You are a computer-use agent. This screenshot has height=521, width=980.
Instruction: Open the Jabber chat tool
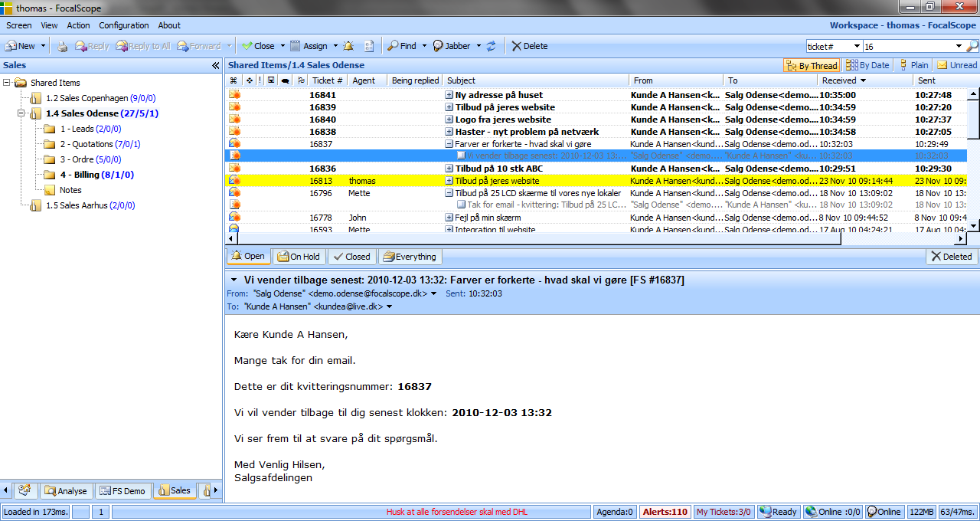(452, 46)
